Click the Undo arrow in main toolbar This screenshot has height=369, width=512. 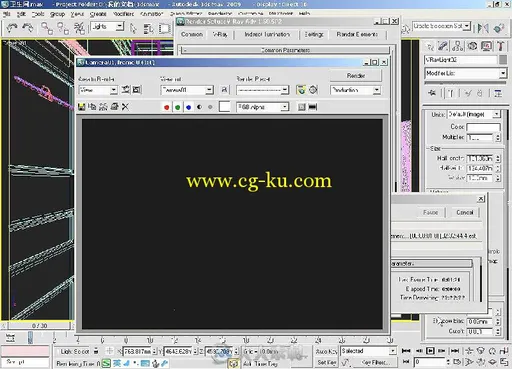(12, 28)
